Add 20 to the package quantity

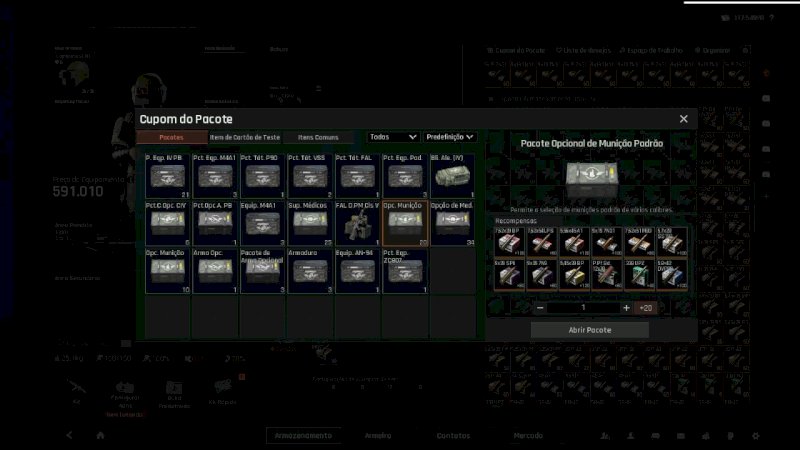click(x=645, y=308)
